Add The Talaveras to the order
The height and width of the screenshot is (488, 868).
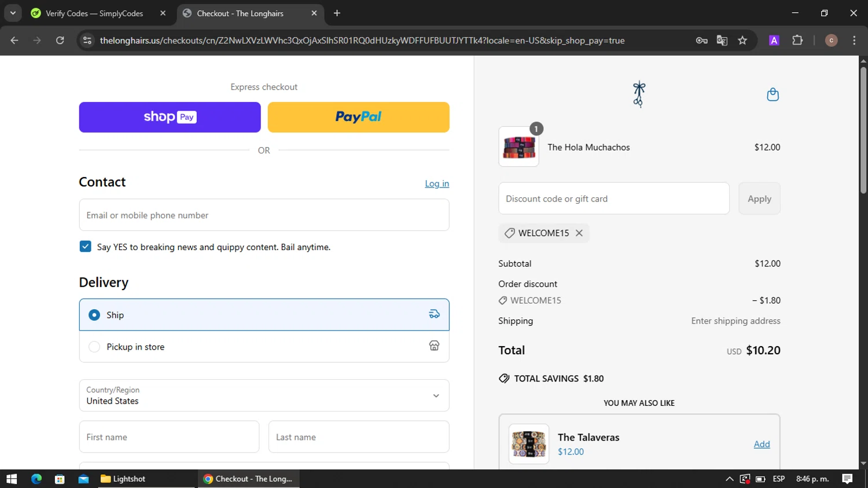click(x=762, y=444)
